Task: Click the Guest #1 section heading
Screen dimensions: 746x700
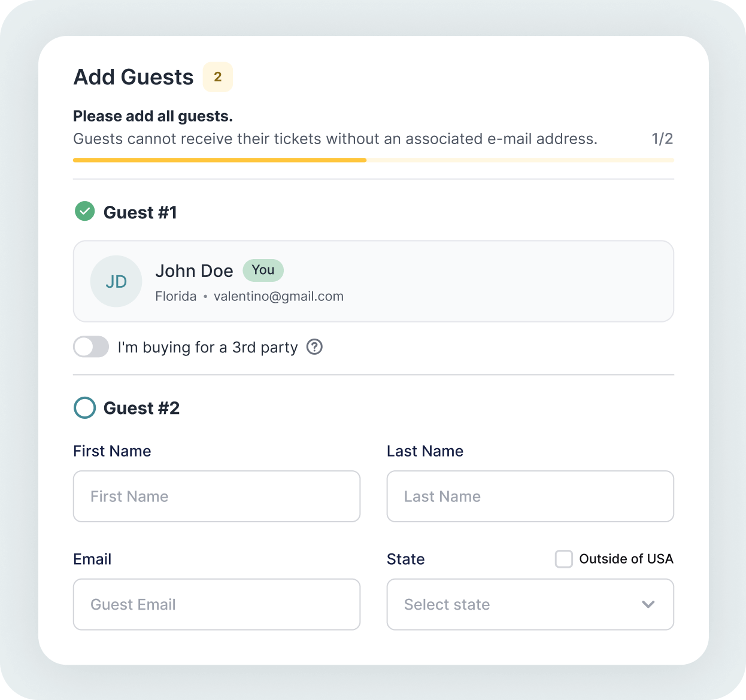Action: (140, 212)
